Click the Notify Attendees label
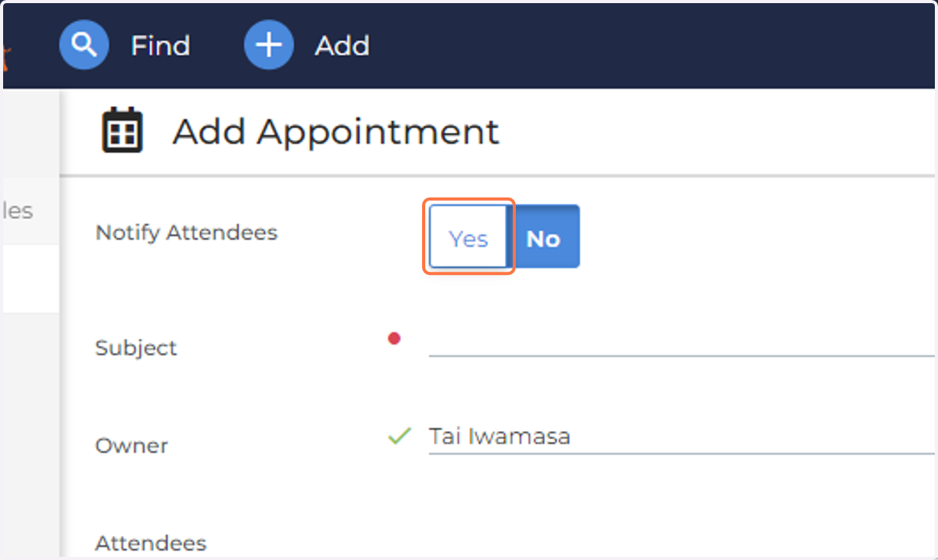Viewport: 938px width, 560px height. click(186, 233)
